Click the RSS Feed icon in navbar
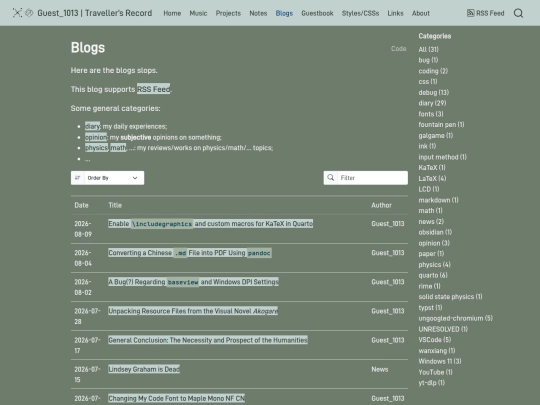This screenshot has width=540, height=405. tap(470, 13)
